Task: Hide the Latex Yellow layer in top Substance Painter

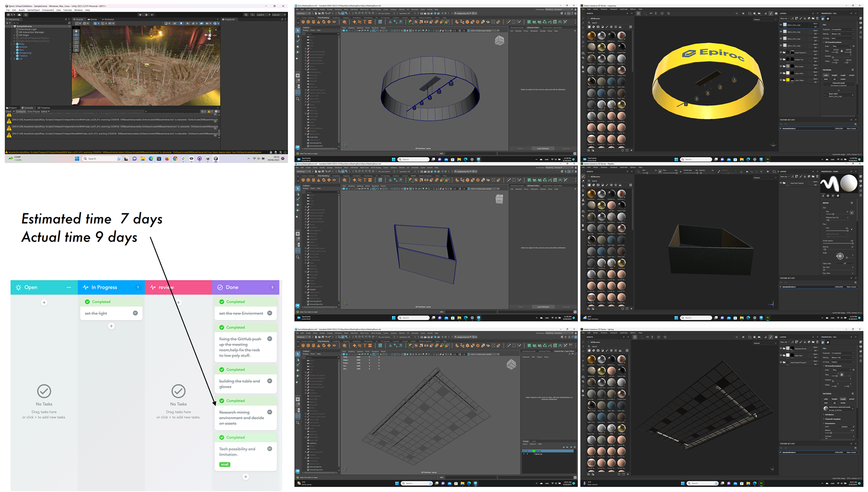Action: [781, 80]
